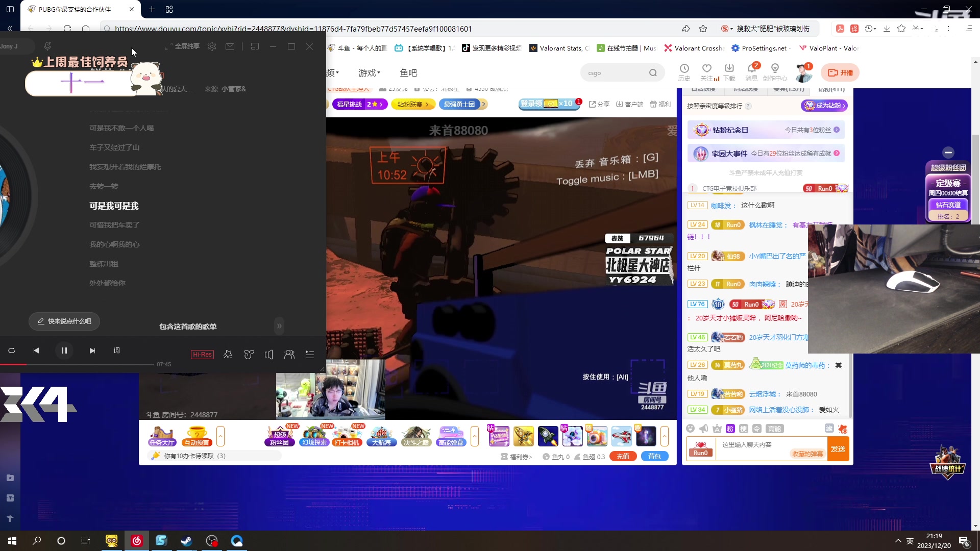Viewport: 980px width, 551px height.
Task: Expand the 包含这首歌的歌单 panel arrow
Action: [x=279, y=326]
